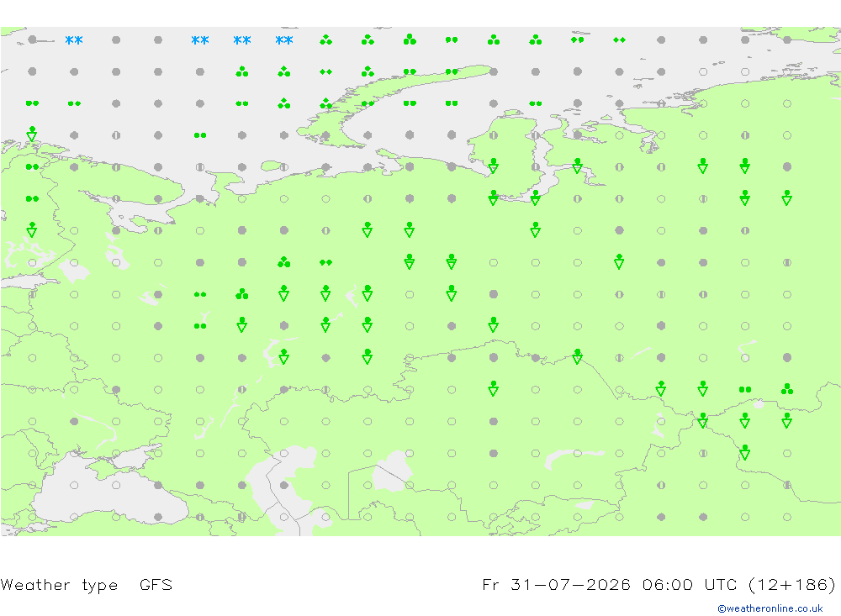Click the green diamond-pair symbol in the middle of the map
Viewport: 841px width, 616px height.
pos(325,262)
